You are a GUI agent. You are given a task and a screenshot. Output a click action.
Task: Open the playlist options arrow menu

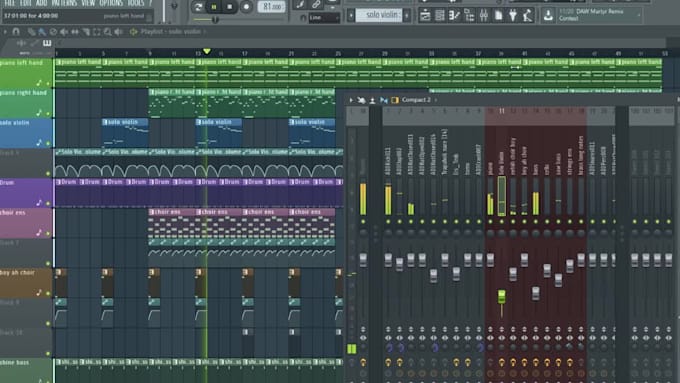[x=5, y=32]
